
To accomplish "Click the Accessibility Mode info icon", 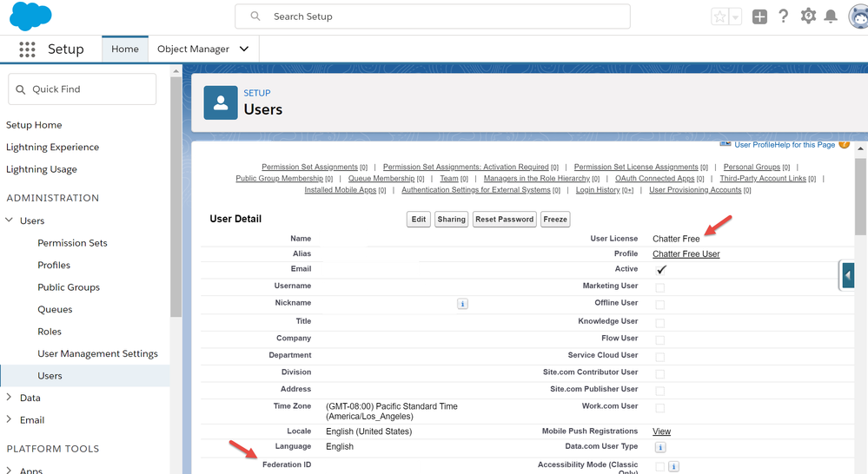I will tap(673, 467).
